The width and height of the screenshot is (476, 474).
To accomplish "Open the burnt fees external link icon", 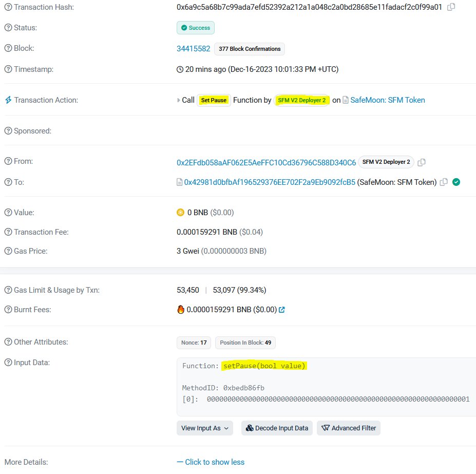I will point(282,310).
